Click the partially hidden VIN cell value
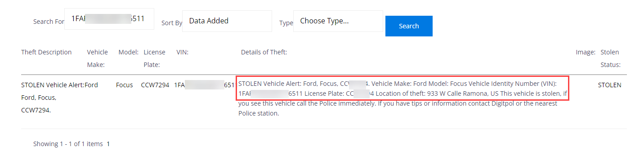 [x=204, y=85]
